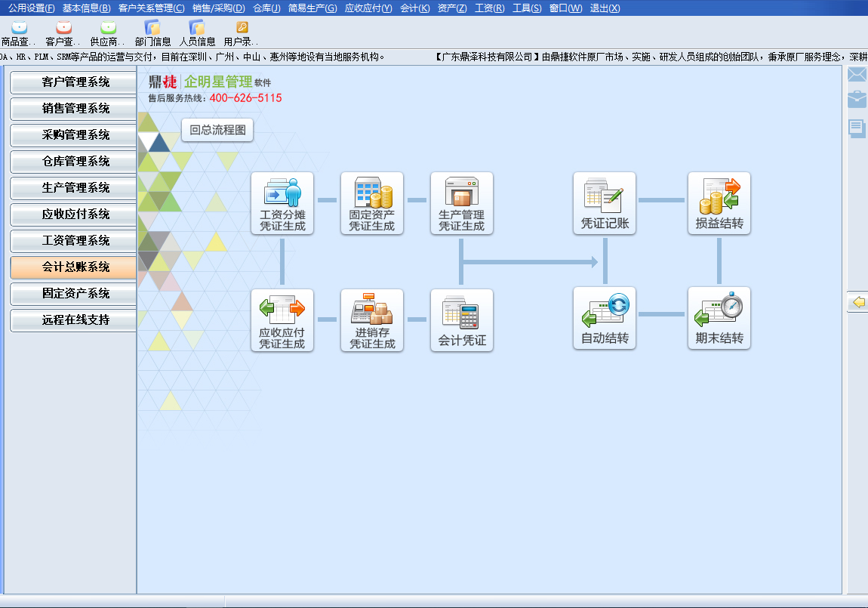This screenshot has width=868, height=608.
Task: Click the mail envelope icon in right sidebar
Action: tap(857, 74)
